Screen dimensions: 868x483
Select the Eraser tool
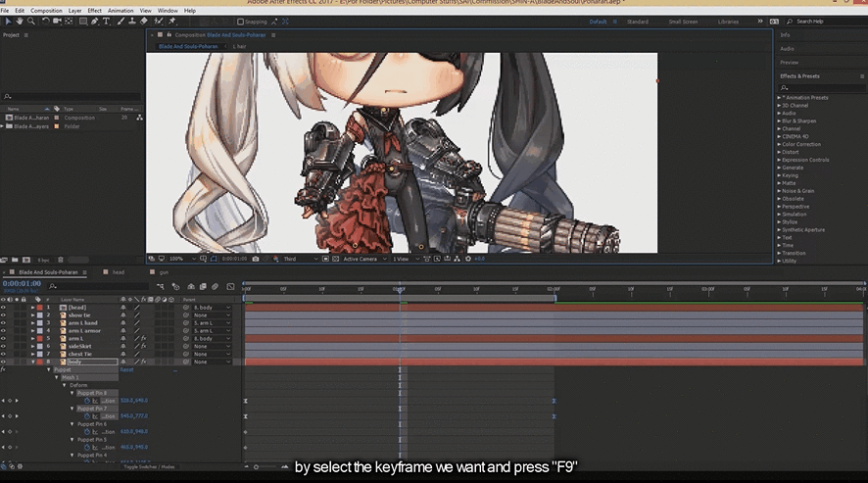click(143, 21)
